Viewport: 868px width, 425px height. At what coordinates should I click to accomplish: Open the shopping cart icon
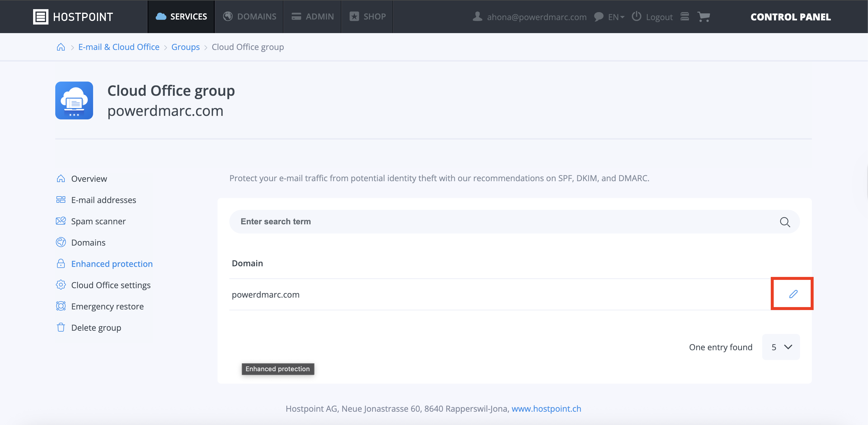click(x=703, y=17)
